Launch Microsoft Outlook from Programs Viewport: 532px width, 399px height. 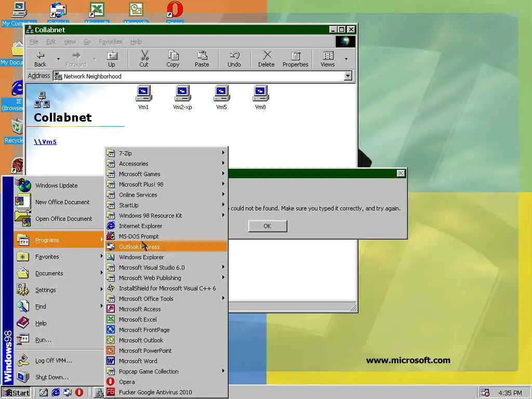pyautogui.click(x=166, y=340)
